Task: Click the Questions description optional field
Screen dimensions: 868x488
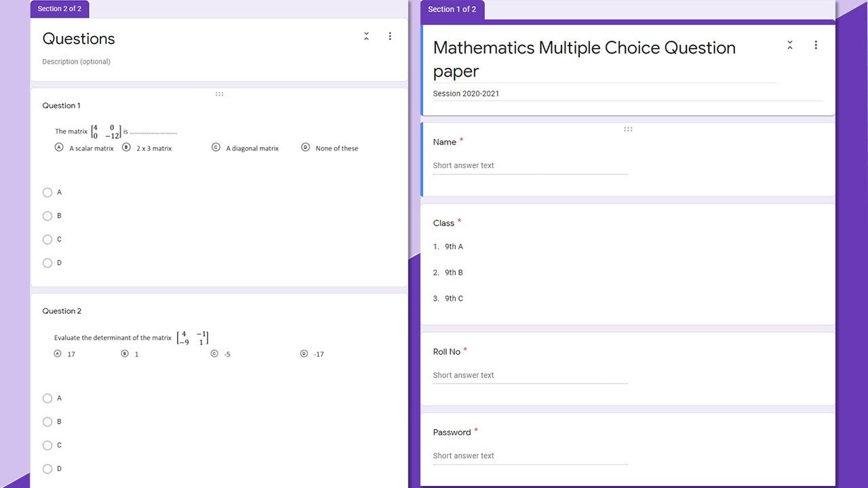Action: tap(77, 62)
